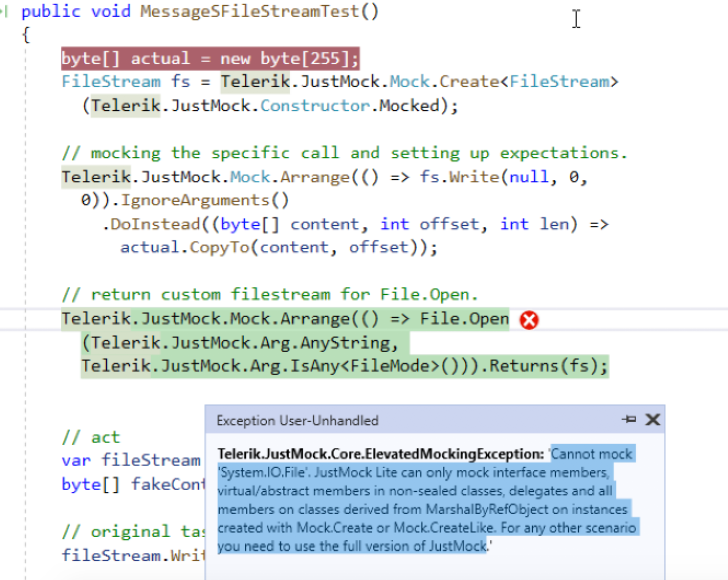Image resolution: width=728 pixels, height=580 pixels.
Task: Click the '// act' comment line
Action: [91, 437]
